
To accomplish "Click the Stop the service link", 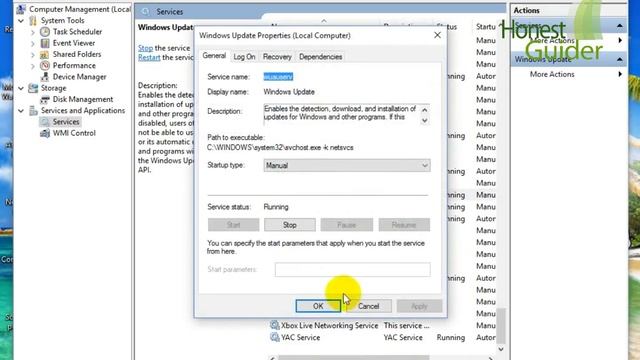I will coord(145,48).
